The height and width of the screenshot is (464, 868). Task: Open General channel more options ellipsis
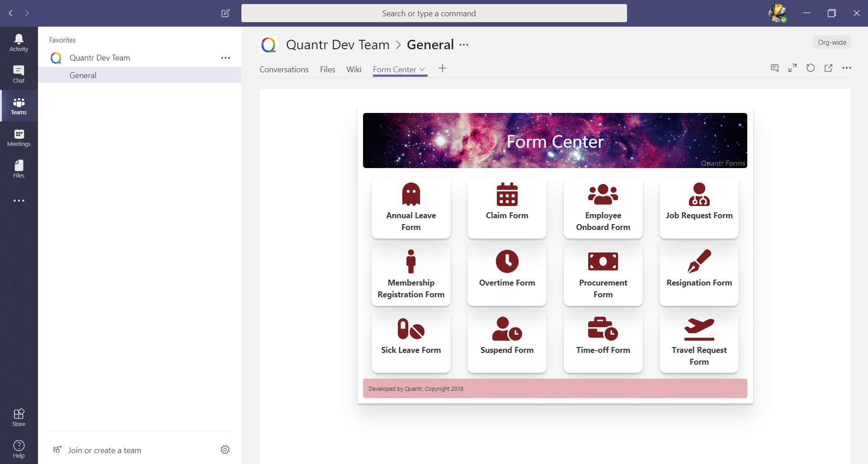464,45
